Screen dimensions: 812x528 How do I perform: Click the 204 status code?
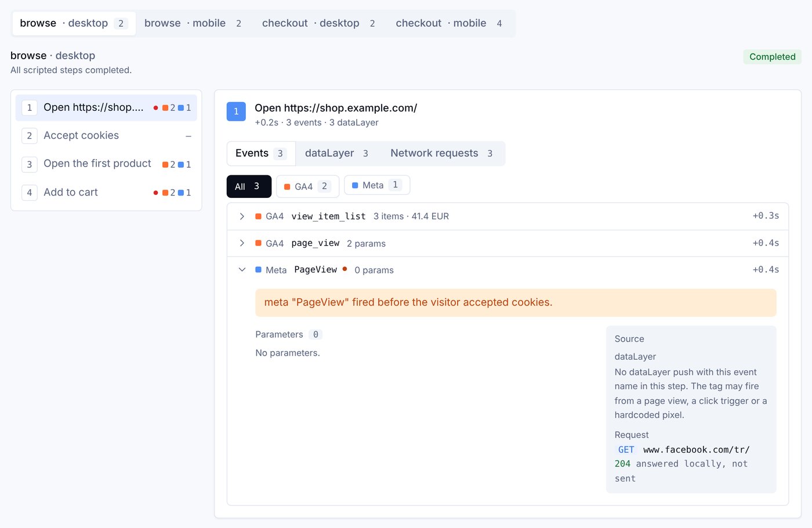[x=622, y=464]
